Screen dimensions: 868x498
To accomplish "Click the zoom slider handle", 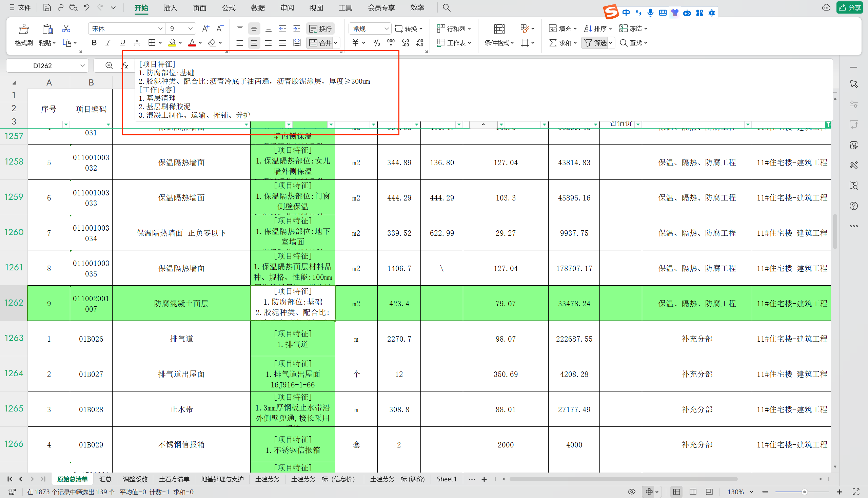I will pos(804,492).
